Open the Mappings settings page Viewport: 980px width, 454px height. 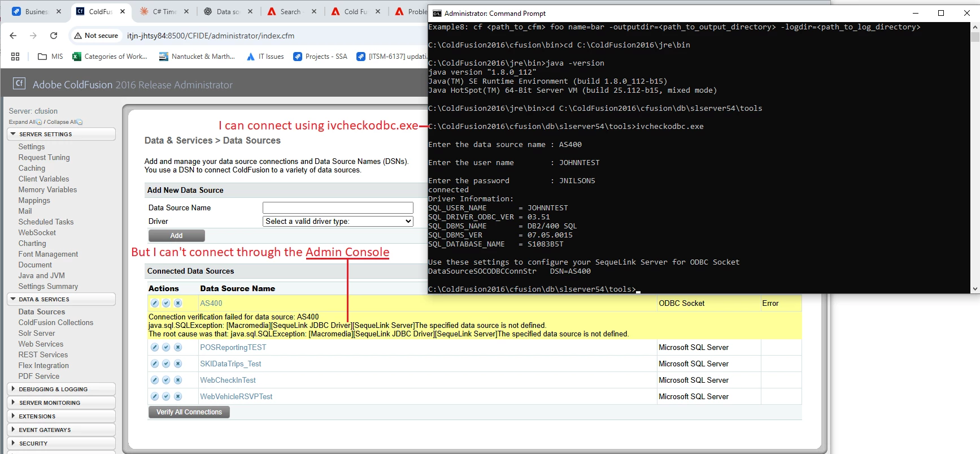(34, 201)
